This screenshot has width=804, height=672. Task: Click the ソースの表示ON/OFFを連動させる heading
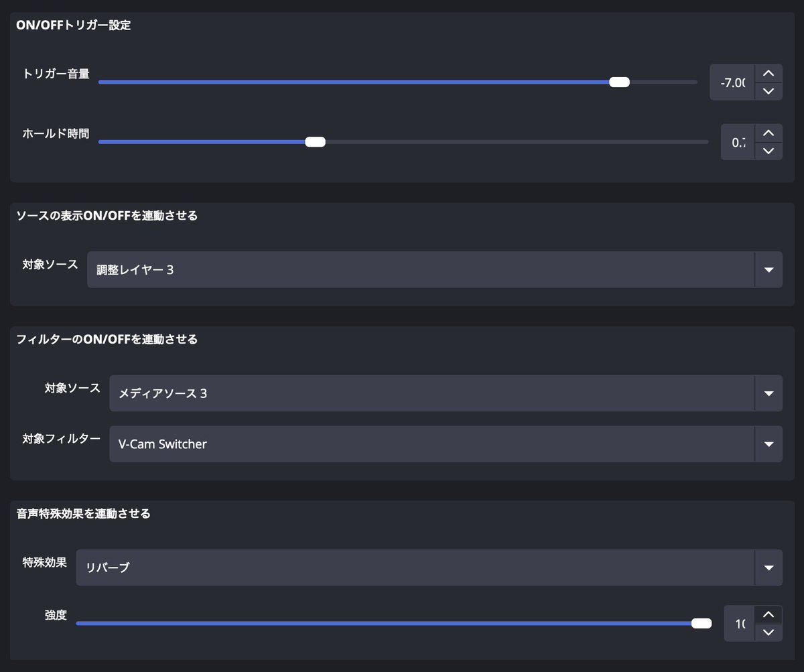[107, 216]
